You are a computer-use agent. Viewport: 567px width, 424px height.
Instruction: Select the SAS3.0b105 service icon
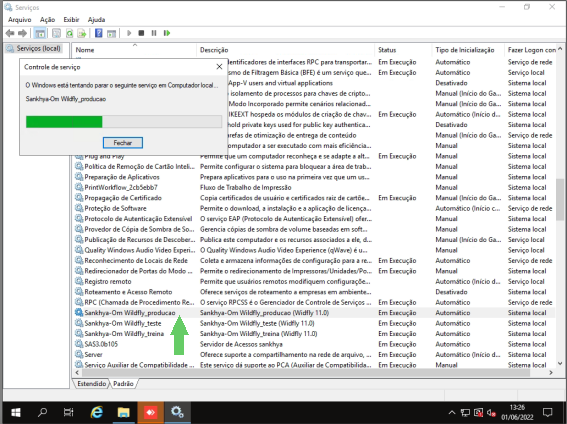point(79,344)
